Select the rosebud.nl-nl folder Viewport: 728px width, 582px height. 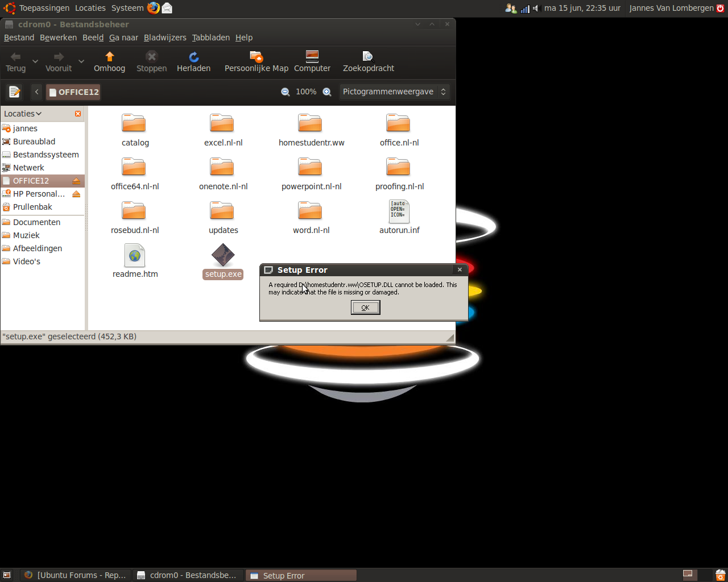point(134,210)
